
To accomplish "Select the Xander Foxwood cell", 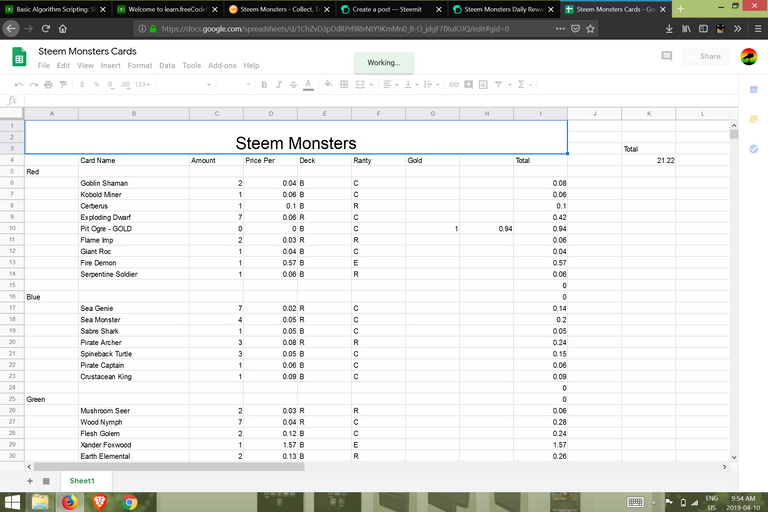I will click(x=134, y=445).
